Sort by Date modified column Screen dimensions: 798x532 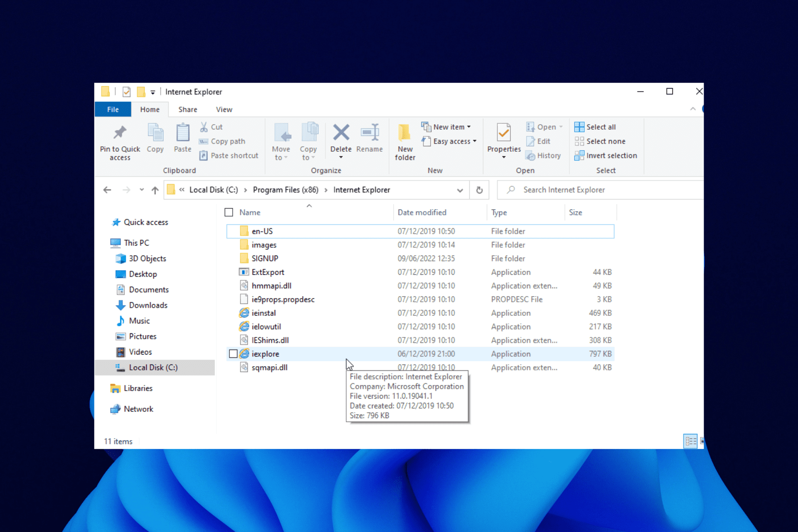(422, 212)
